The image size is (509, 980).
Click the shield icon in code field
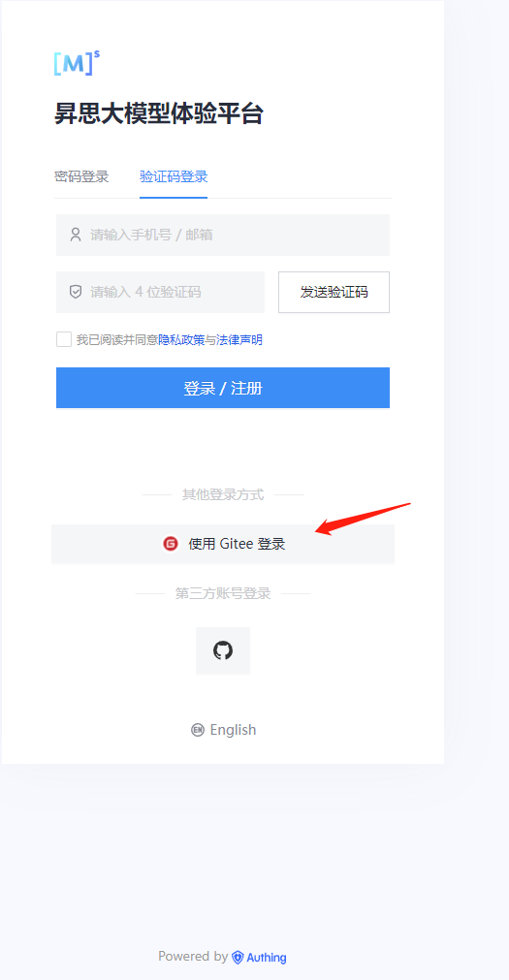point(76,292)
